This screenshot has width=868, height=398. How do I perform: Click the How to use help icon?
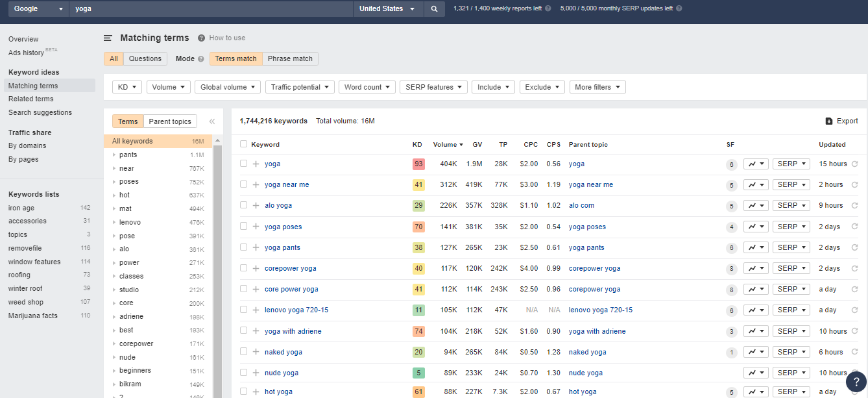coord(201,38)
